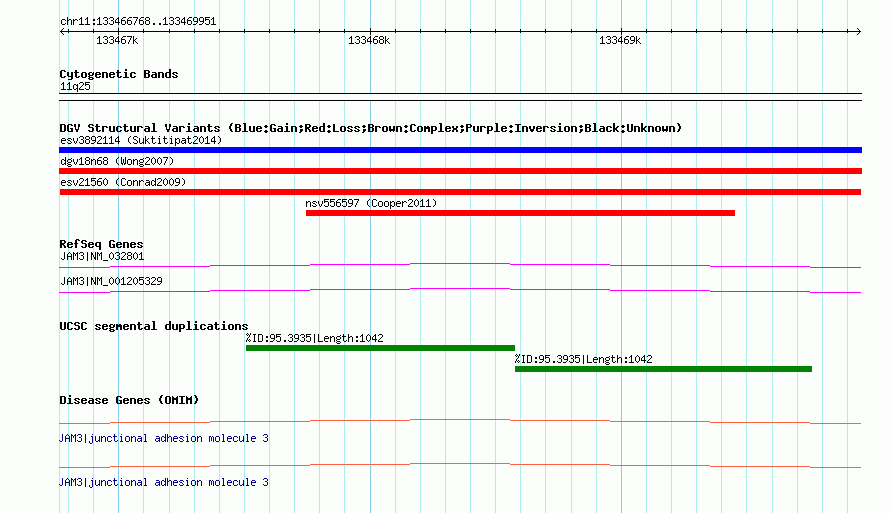Click the 133469k ruler tick label
Viewport: 890px width, 513px height.
click(620, 40)
